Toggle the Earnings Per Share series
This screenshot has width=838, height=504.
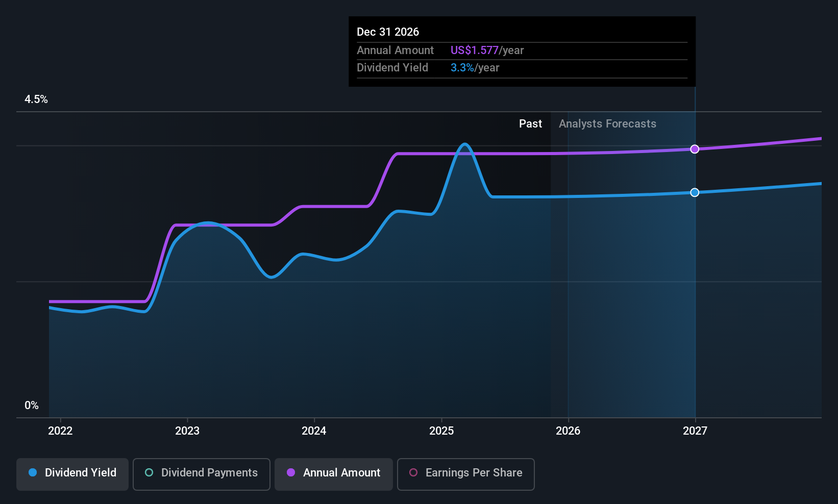coord(466,474)
